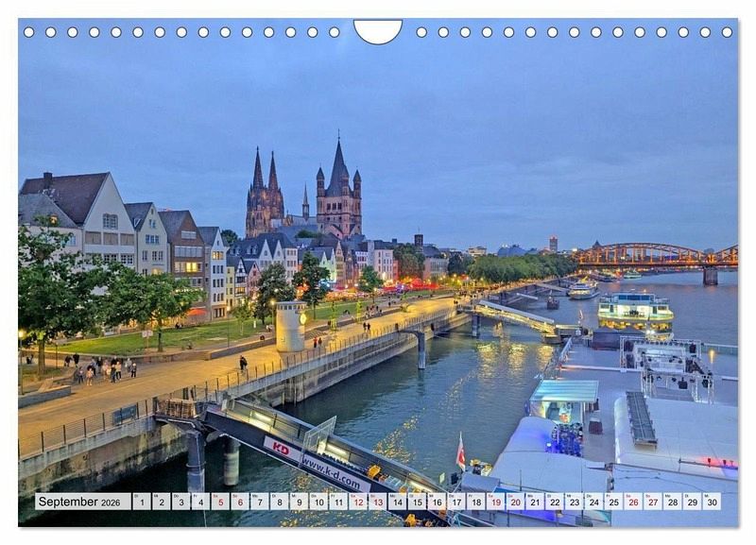
Task: Select day 21 in the calendar strip
Action: (x=535, y=502)
